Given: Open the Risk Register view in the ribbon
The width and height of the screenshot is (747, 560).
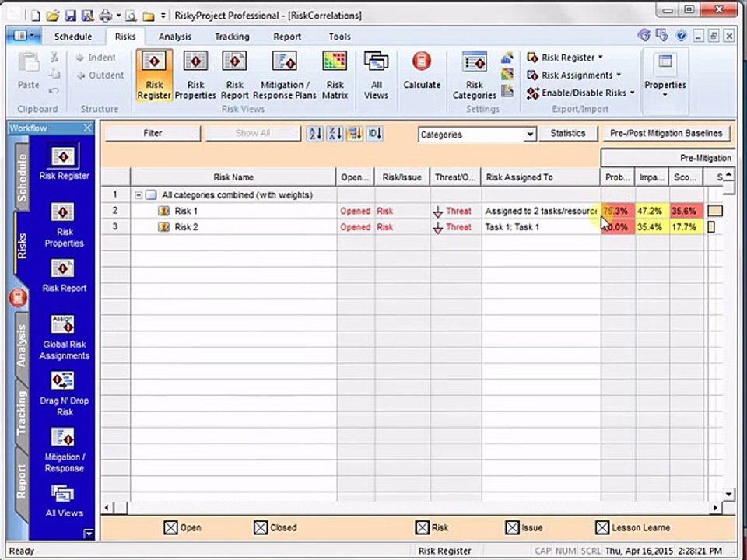Looking at the screenshot, I should tap(154, 75).
